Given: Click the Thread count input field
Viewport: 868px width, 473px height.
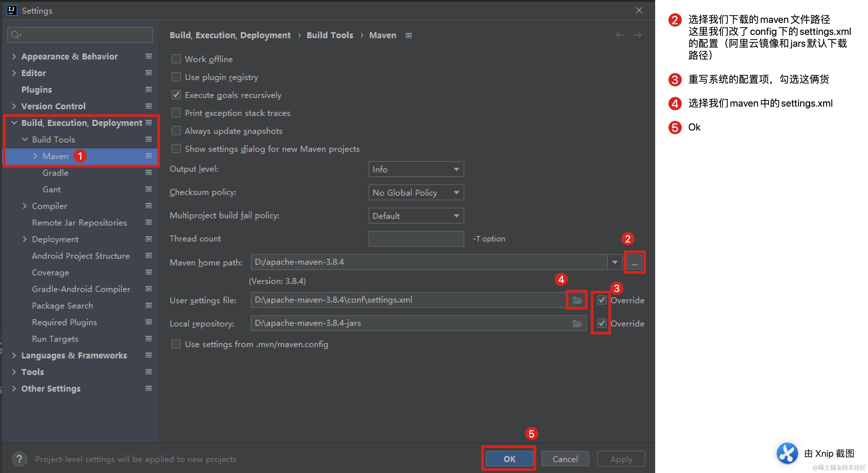Looking at the screenshot, I should [x=416, y=239].
